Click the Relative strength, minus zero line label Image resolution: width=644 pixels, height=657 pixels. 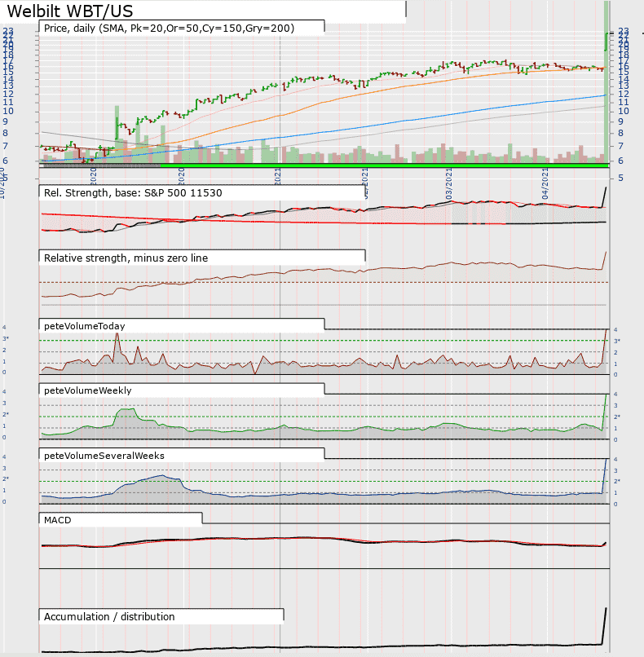pos(126,258)
